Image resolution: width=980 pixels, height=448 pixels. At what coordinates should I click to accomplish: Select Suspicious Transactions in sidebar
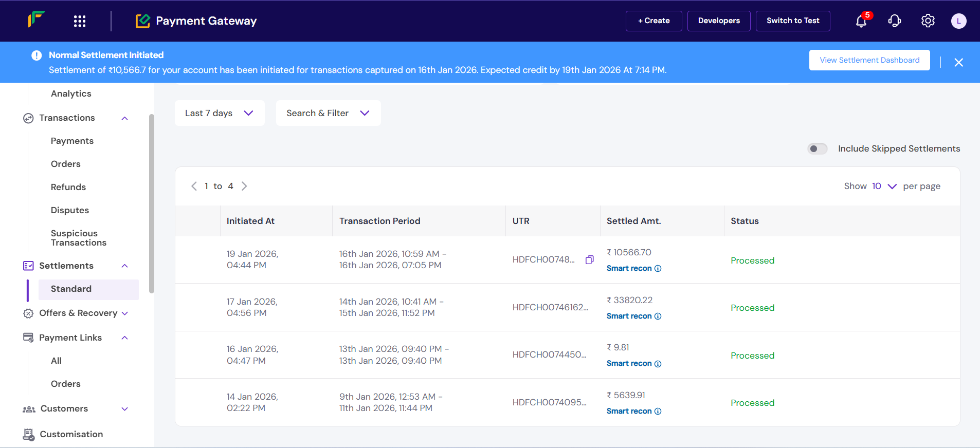[x=78, y=238]
